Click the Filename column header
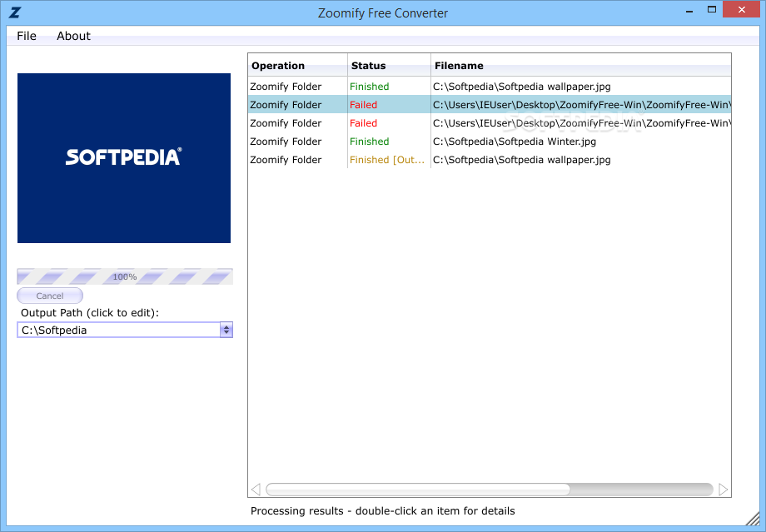 tap(581, 66)
